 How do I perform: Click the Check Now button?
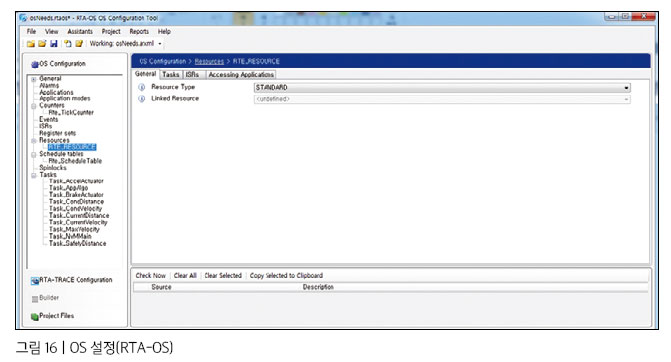click(x=151, y=276)
